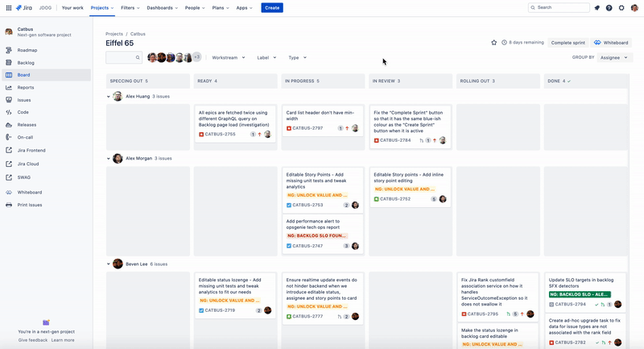Open card CATBUS-2777

323,298
